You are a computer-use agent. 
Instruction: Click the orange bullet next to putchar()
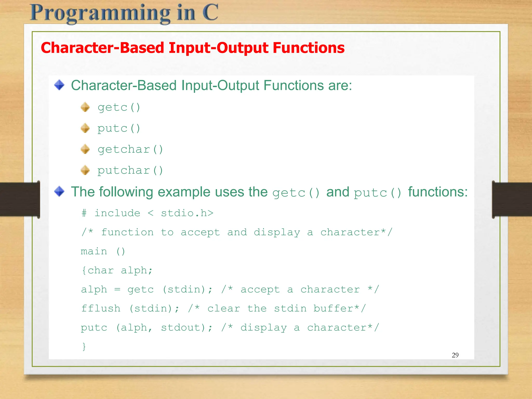click(x=85, y=170)
